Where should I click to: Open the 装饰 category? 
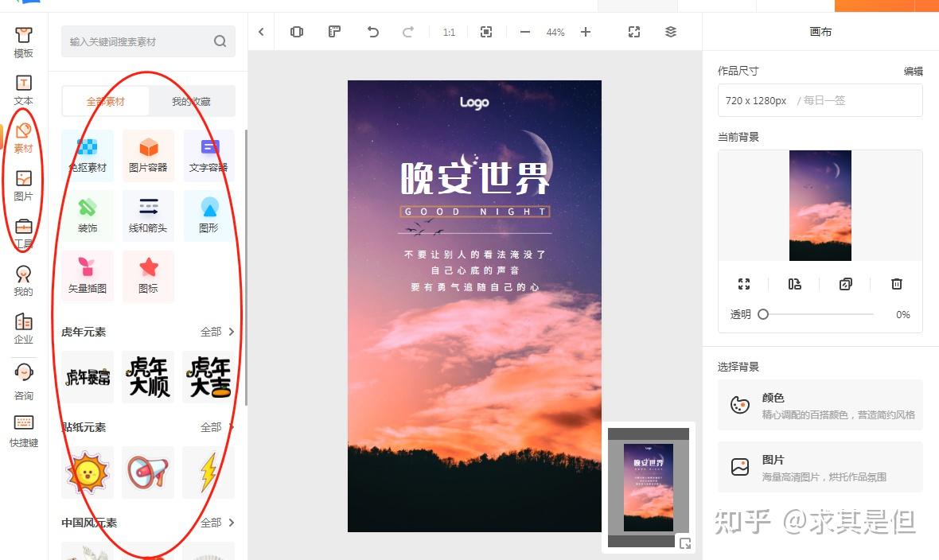point(88,216)
